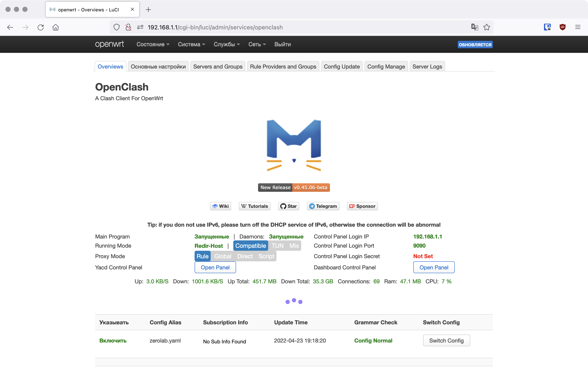Click the No Sub Info Found cell
Screen dimensions: 588x370
[x=224, y=341]
